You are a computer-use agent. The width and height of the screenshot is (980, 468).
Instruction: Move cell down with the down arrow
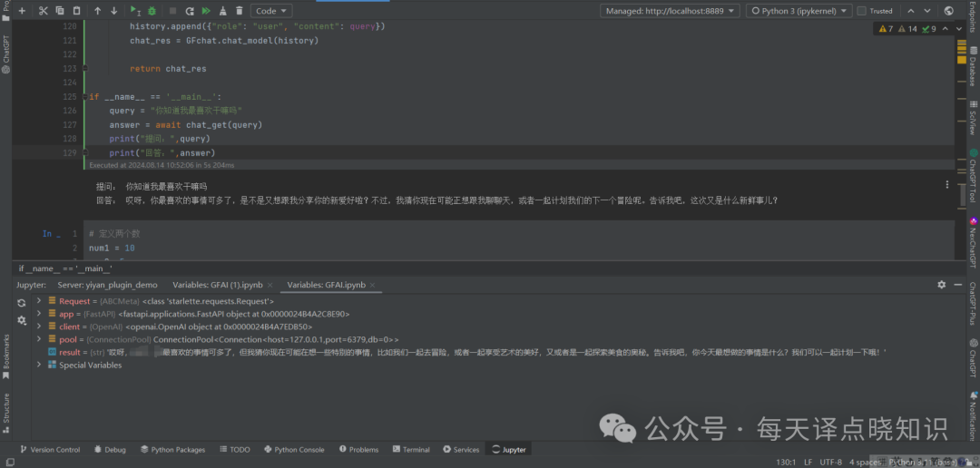[113, 11]
